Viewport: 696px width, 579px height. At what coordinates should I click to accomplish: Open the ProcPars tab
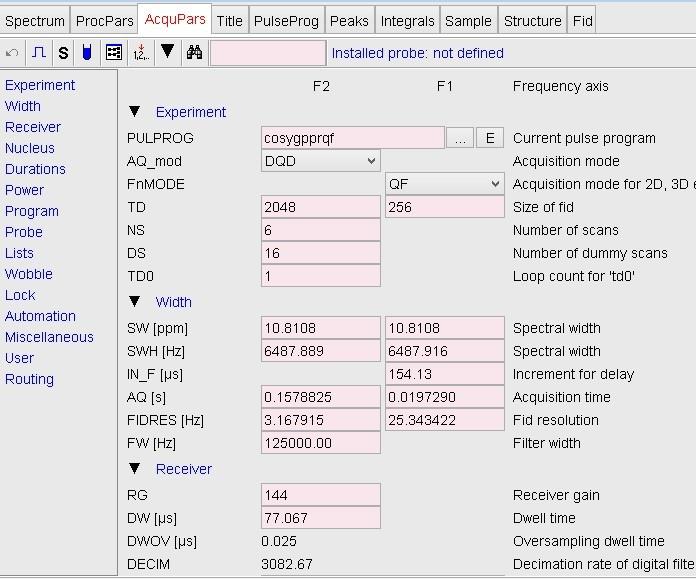(x=104, y=21)
